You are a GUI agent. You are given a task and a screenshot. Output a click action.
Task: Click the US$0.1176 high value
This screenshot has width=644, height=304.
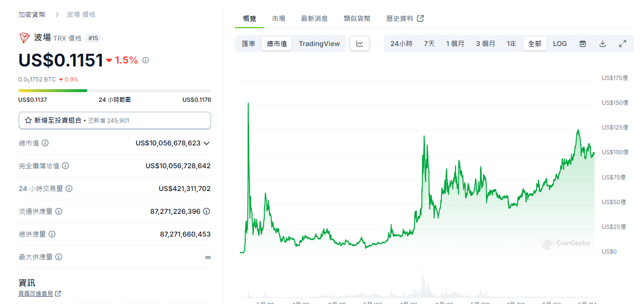click(x=197, y=100)
